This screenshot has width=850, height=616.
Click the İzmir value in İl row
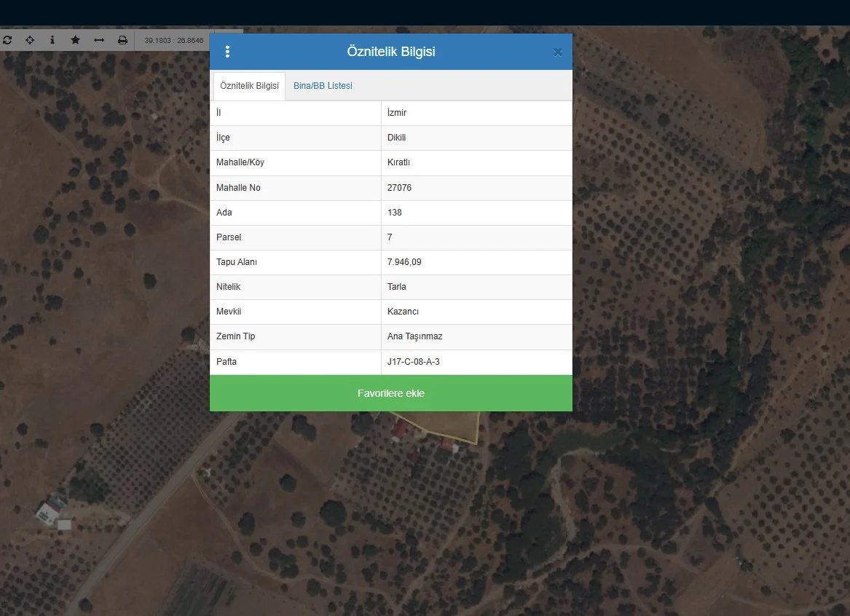click(x=397, y=113)
